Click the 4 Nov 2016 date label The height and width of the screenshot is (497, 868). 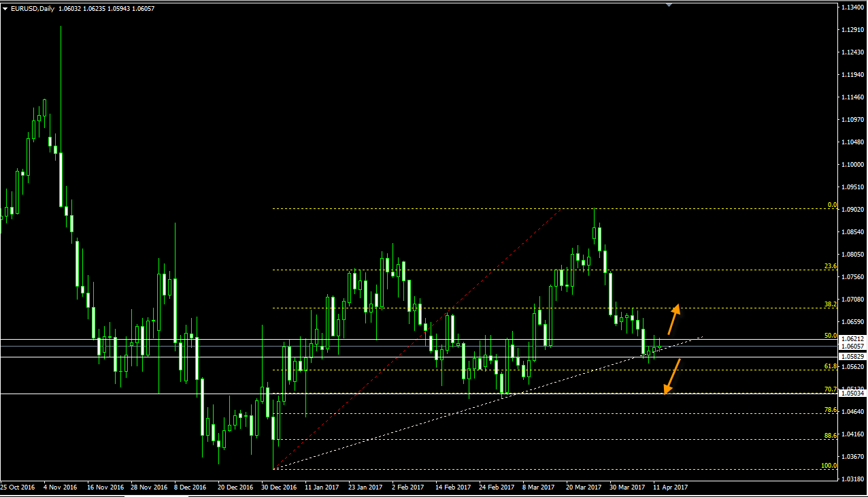[59, 487]
